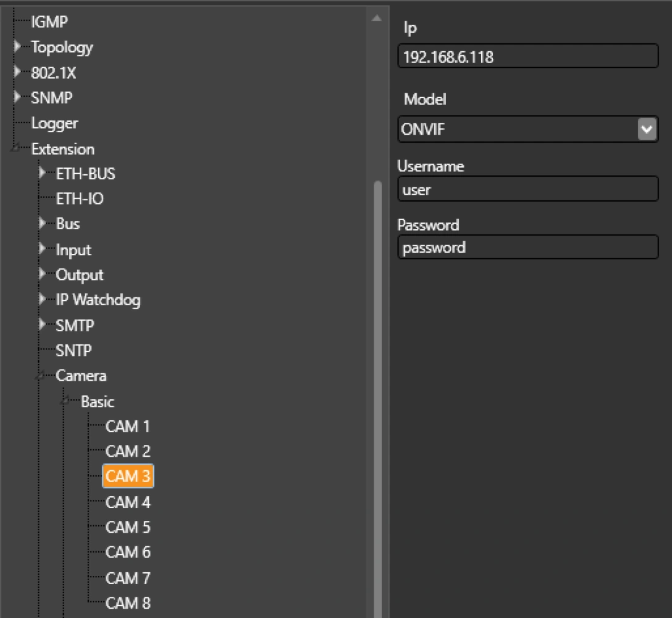Click the Ip address input field
672x618 pixels.
pos(527,57)
